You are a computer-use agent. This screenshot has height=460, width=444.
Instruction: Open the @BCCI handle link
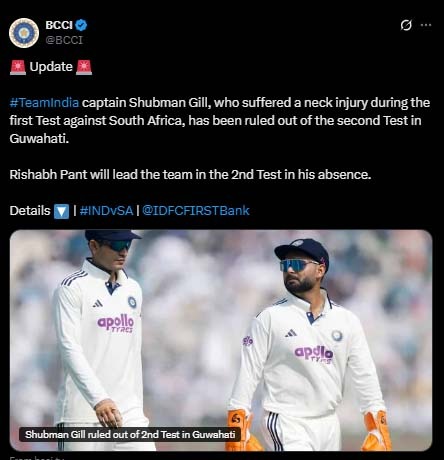point(64,40)
